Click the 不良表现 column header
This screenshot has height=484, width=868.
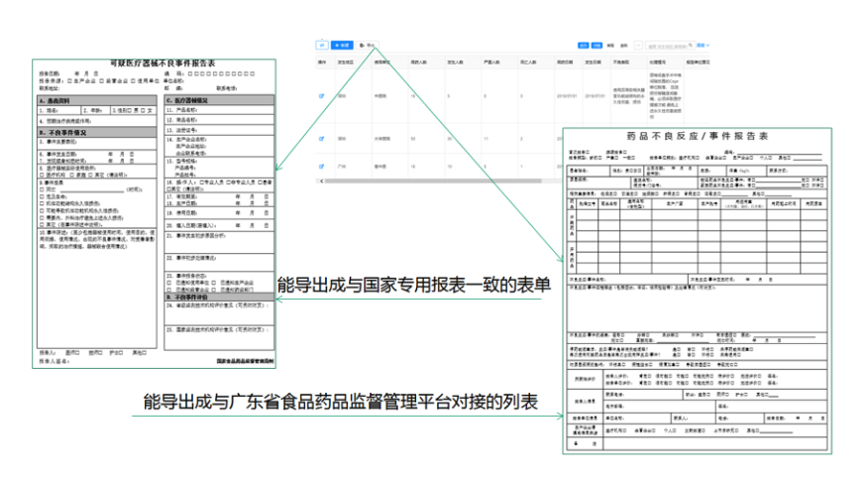point(621,62)
